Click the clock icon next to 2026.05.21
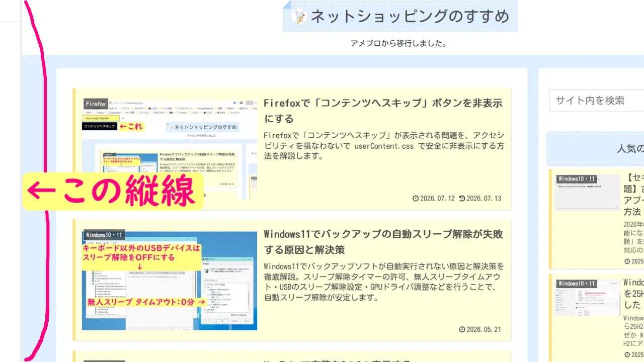 tap(462, 329)
